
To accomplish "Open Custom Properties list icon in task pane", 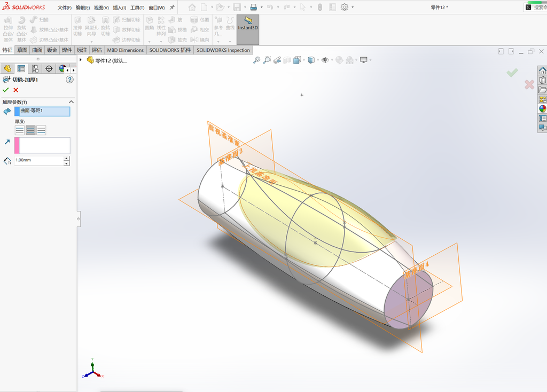I will pyautogui.click(x=543, y=118).
